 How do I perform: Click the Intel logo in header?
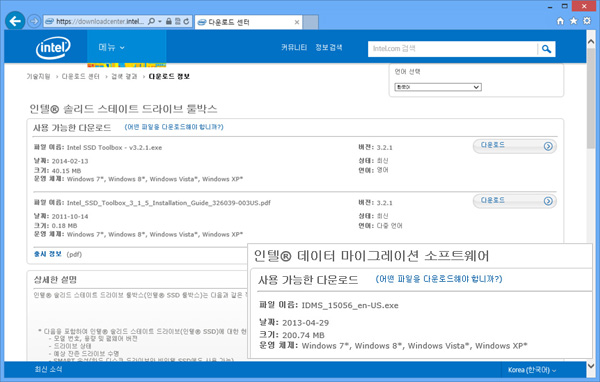coord(53,48)
